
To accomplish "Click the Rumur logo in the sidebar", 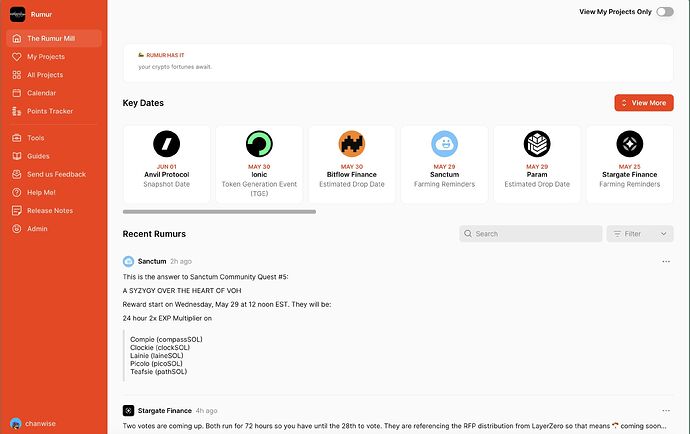I will [18, 14].
